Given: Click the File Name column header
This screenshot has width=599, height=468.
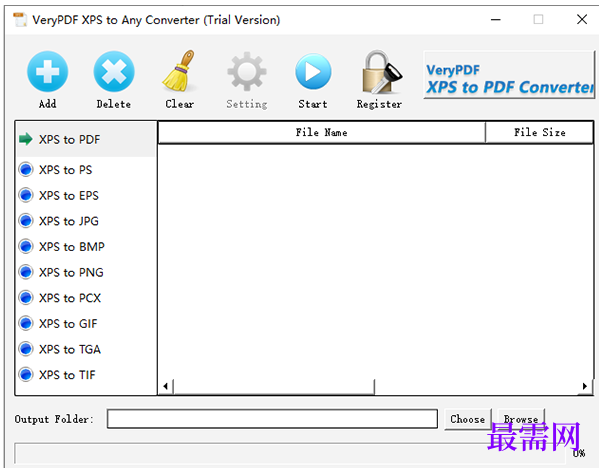Looking at the screenshot, I should [x=322, y=133].
